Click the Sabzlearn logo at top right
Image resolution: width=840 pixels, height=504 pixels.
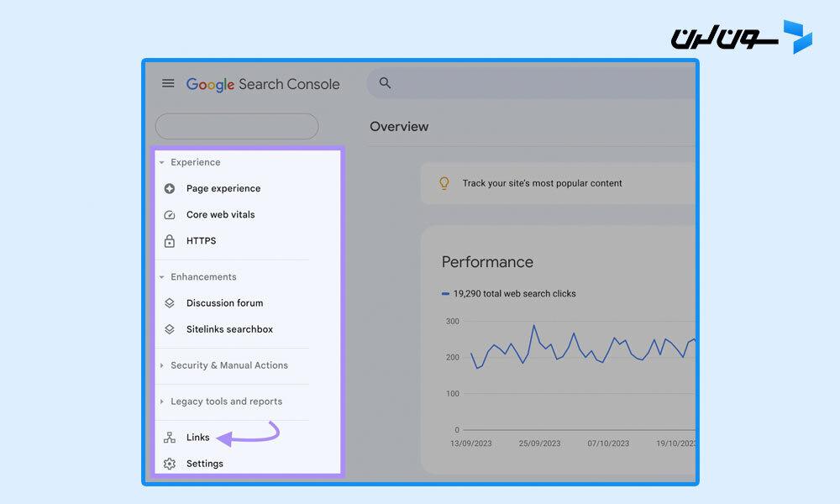coord(742,37)
